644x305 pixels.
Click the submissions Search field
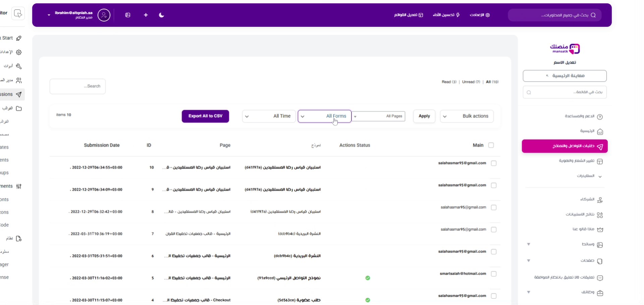(x=77, y=86)
